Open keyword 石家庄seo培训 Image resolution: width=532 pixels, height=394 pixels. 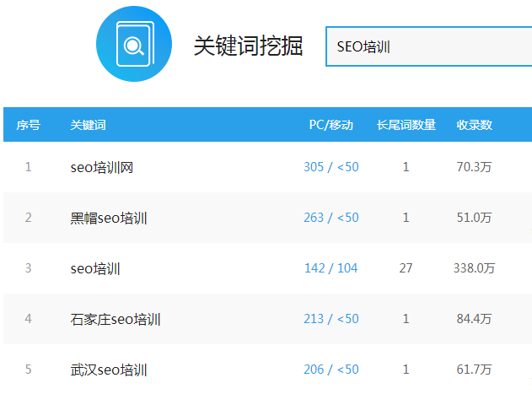coord(116,319)
